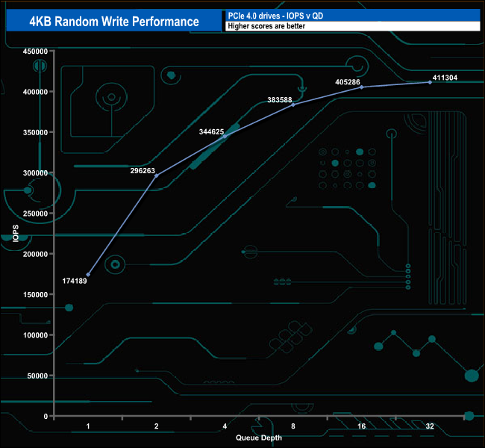Click the Higher scores are better note
Viewport: 485px width, 448px height.
(x=266, y=26)
